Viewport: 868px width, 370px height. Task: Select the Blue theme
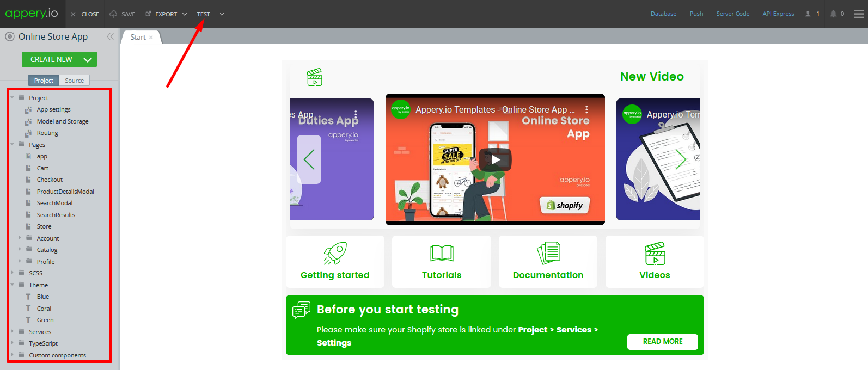point(43,297)
